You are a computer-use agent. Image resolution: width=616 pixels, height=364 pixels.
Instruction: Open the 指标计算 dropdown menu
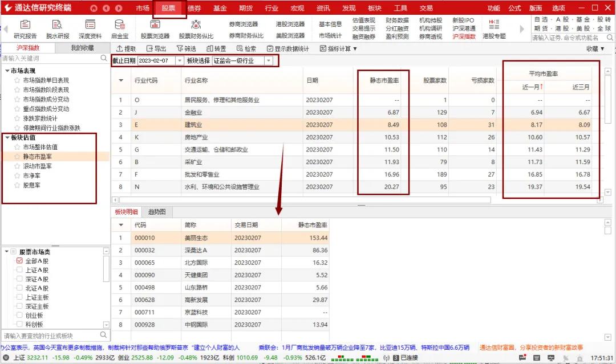coord(338,48)
